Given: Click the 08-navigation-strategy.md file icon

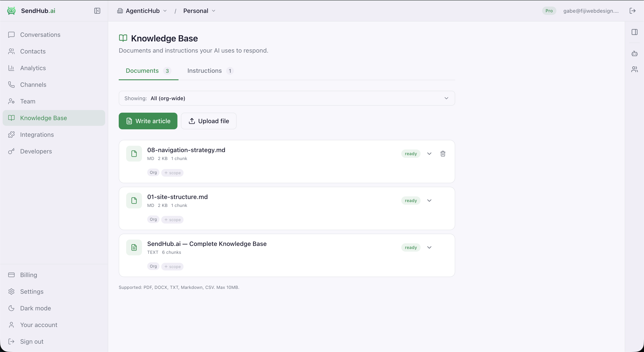Looking at the screenshot, I should pyautogui.click(x=134, y=154).
